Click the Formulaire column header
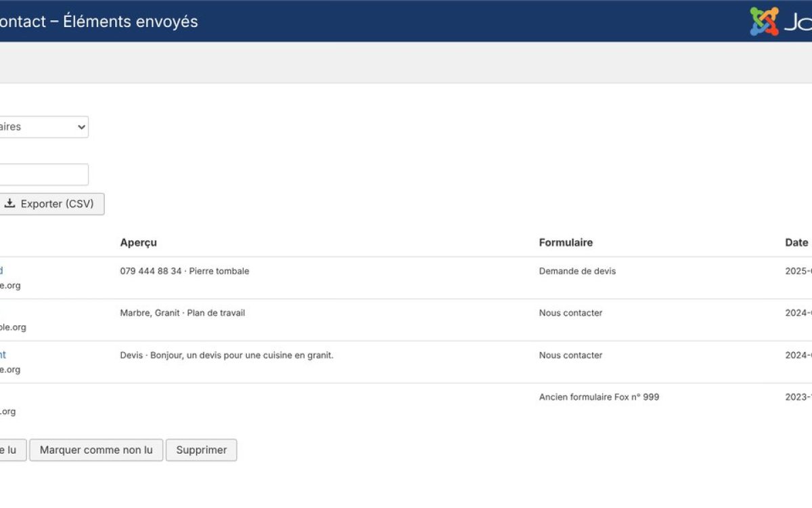Viewport: 812px width, 508px height. tap(566, 242)
